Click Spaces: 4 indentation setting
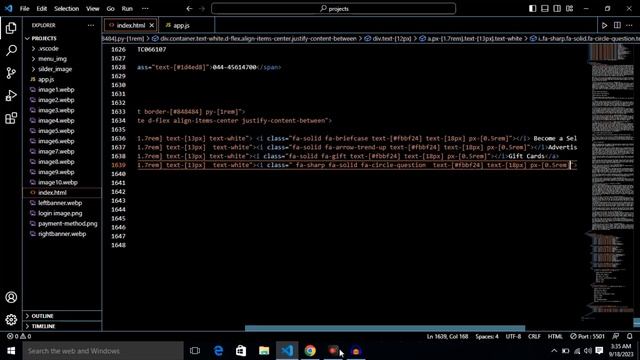 (487, 336)
